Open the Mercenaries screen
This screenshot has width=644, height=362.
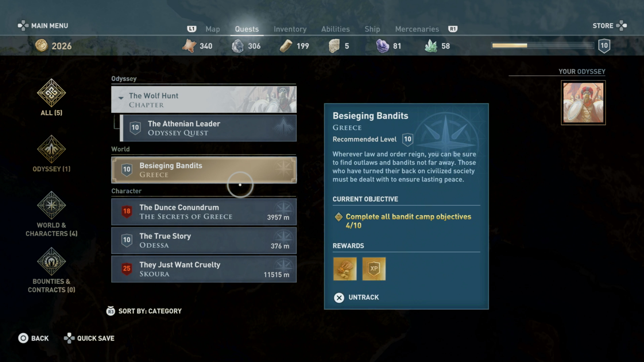pos(417,29)
